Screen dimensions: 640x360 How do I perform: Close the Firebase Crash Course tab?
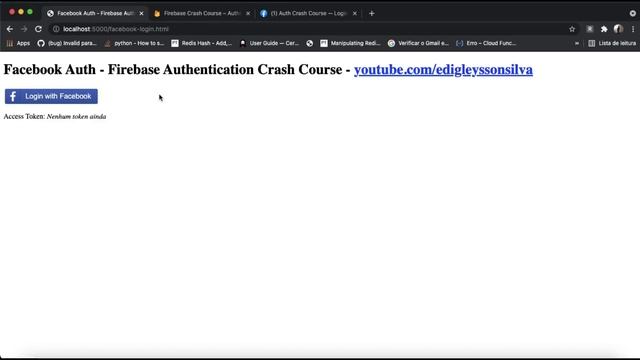click(x=248, y=13)
